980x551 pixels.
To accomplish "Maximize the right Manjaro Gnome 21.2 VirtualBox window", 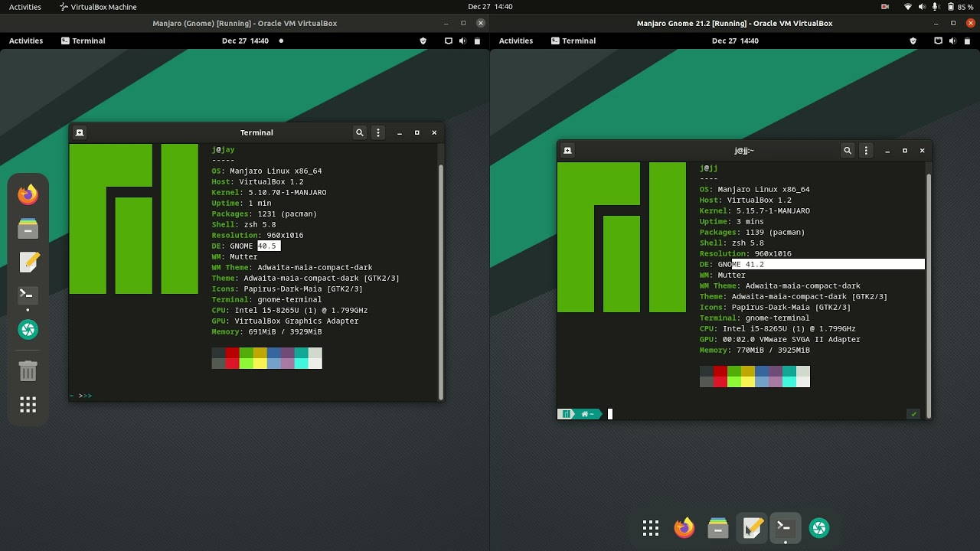I will 953,23.
